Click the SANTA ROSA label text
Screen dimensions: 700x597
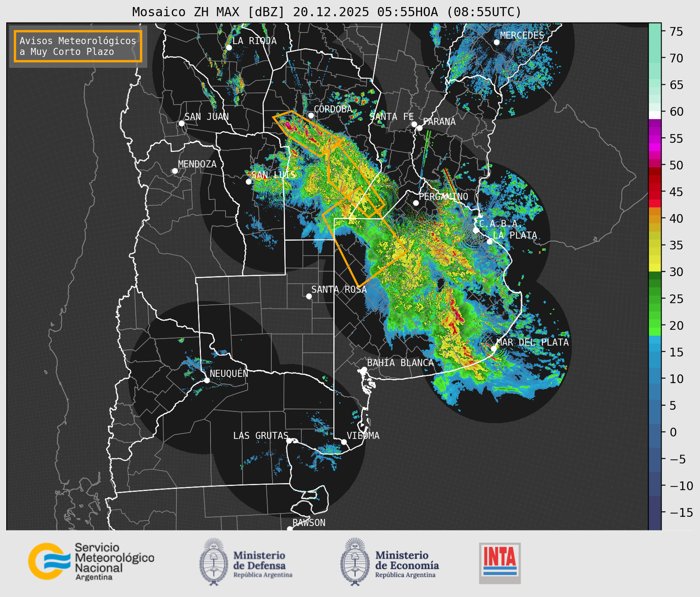[x=339, y=289]
